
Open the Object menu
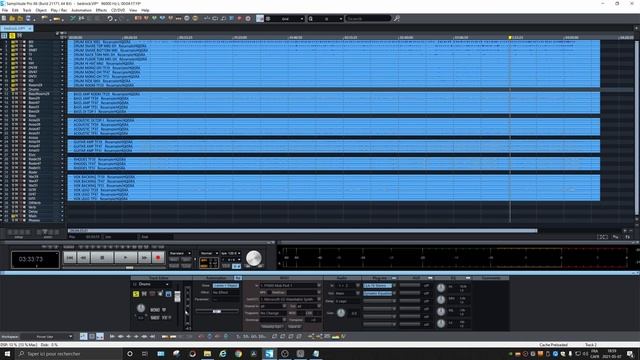[41, 10]
